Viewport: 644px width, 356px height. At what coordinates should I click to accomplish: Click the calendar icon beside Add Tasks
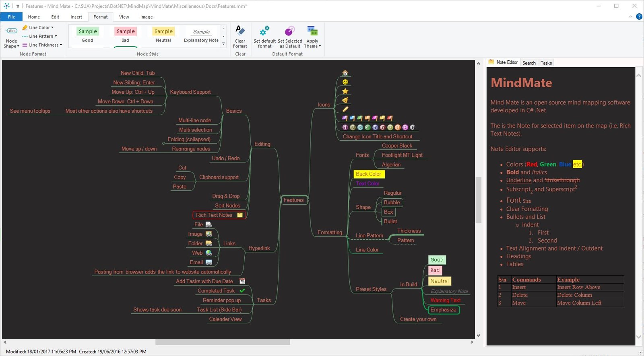[242, 281]
